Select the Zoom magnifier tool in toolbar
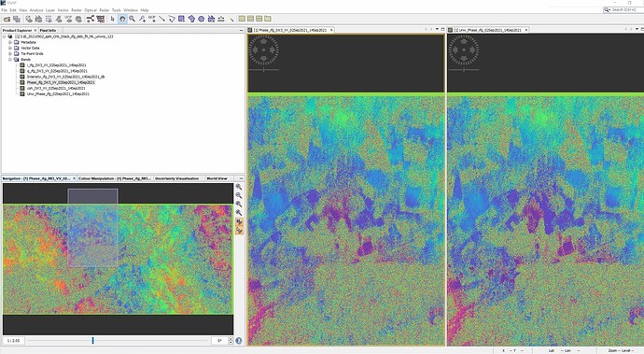 [132, 19]
